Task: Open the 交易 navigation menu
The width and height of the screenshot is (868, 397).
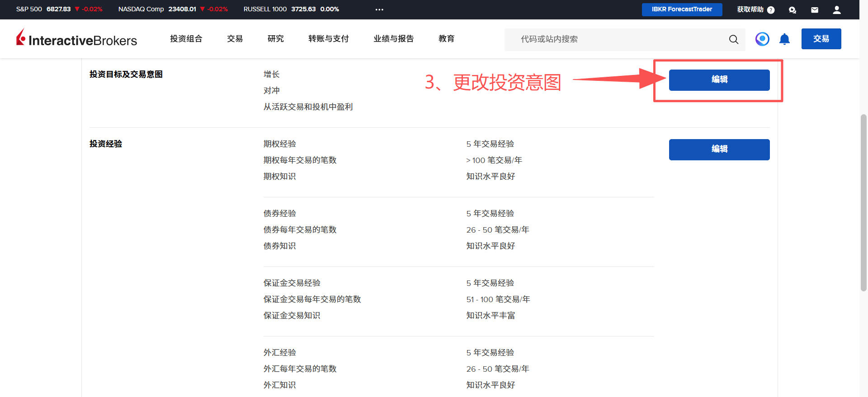Action: [235, 39]
